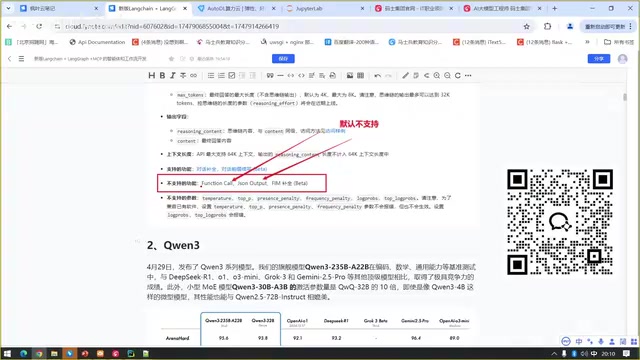Select the pen edit tool icon

[405, 76]
